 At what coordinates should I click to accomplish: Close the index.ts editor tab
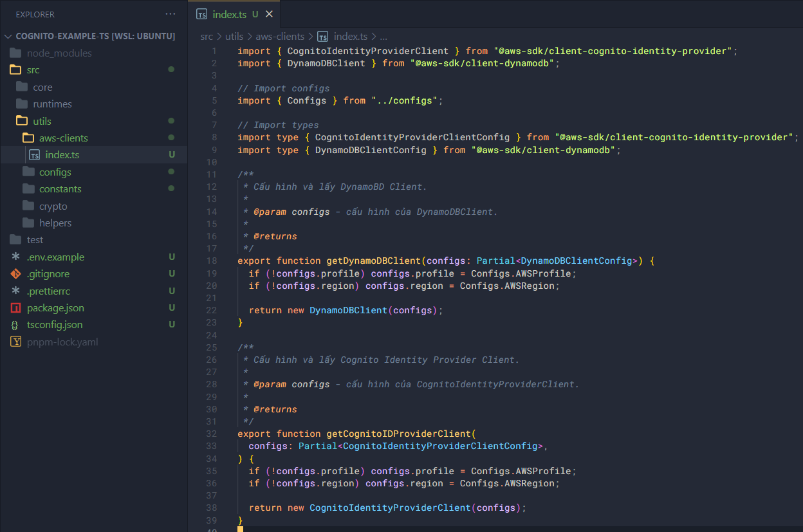[269, 14]
